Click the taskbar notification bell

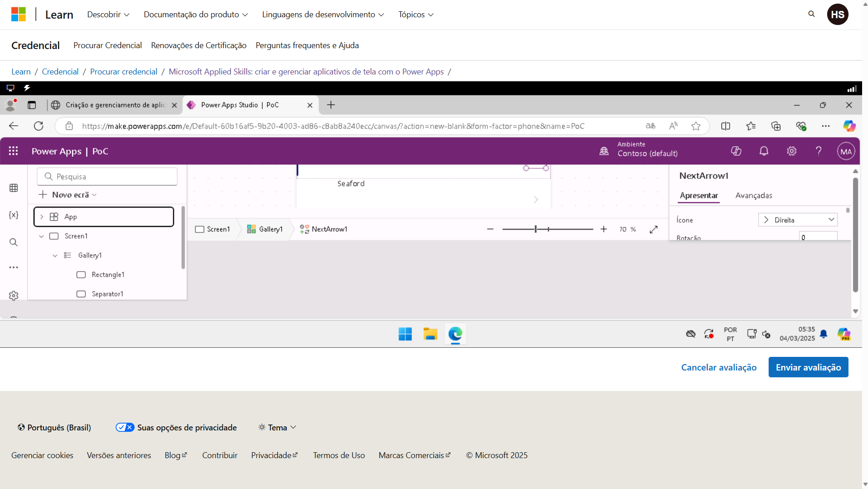point(824,334)
